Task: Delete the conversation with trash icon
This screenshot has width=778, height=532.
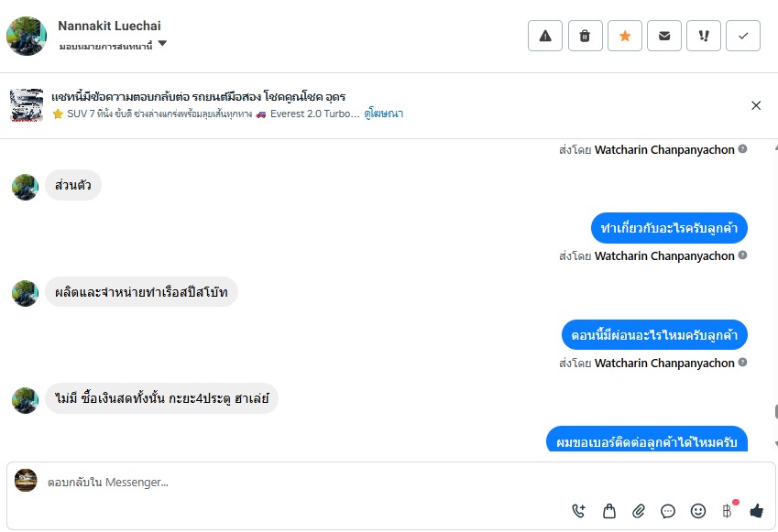Action: (585, 36)
